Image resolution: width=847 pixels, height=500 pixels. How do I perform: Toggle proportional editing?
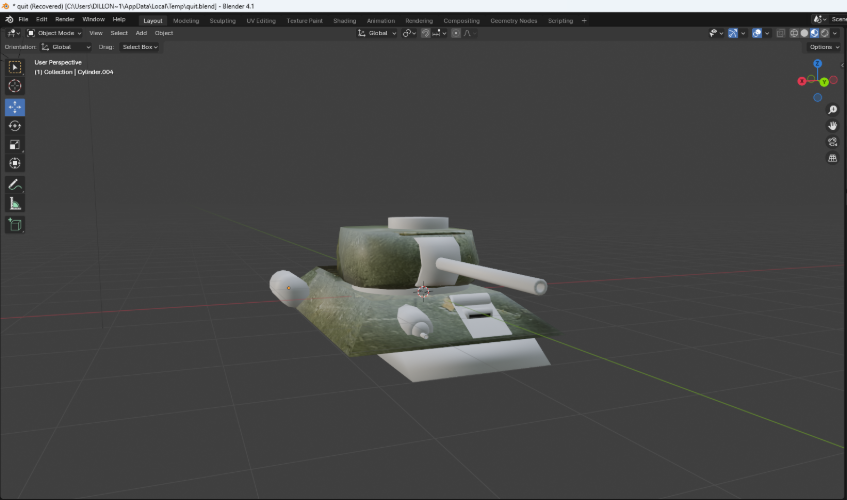(x=456, y=33)
